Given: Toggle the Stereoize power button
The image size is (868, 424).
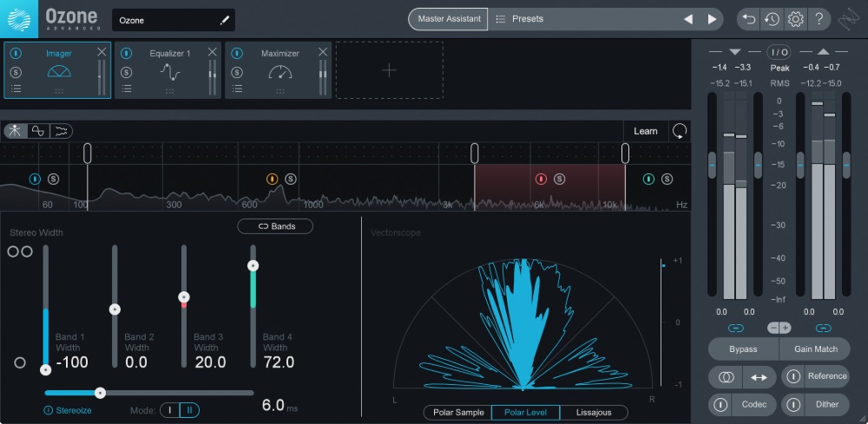Looking at the screenshot, I should click(x=49, y=410).
